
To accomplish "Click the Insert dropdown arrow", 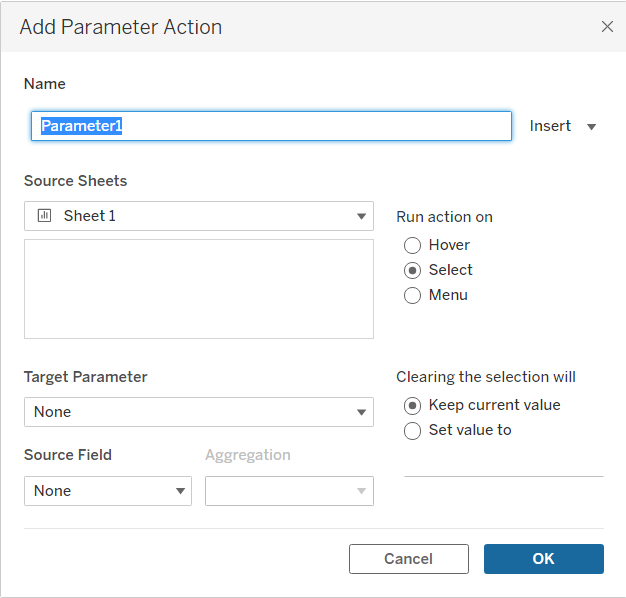I will [x=591, y=127].
